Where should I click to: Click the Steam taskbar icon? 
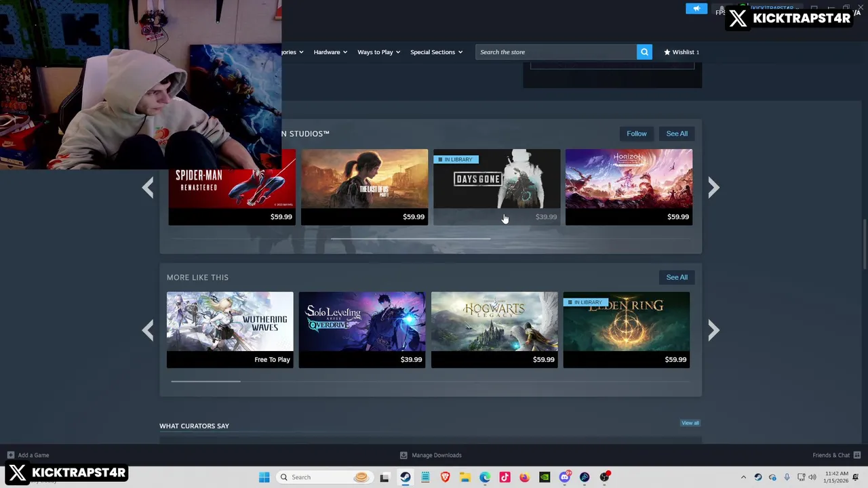[405, 477]
